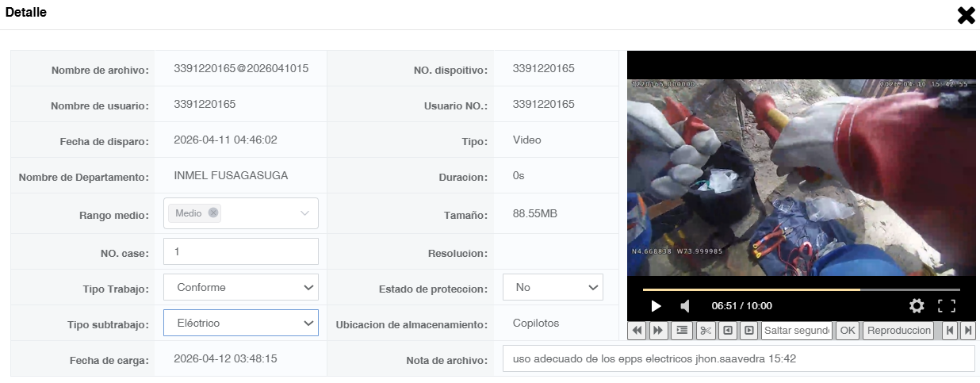The width and height of the screenshot is (980, 383).
Task: Select the NO. dispoitivo value 3391220165
Action: pyautogui.click(x=544, y=68)
